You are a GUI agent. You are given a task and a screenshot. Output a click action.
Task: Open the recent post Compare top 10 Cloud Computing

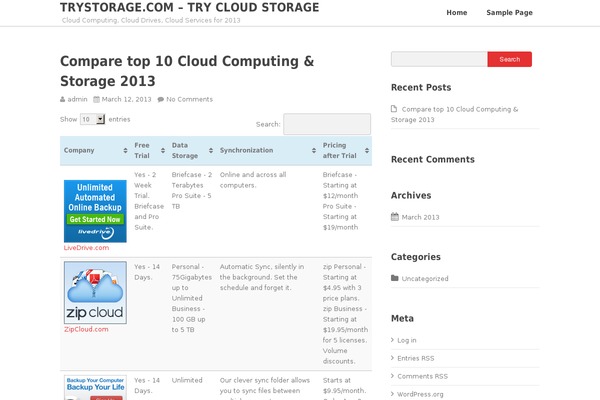pos(455,114)
